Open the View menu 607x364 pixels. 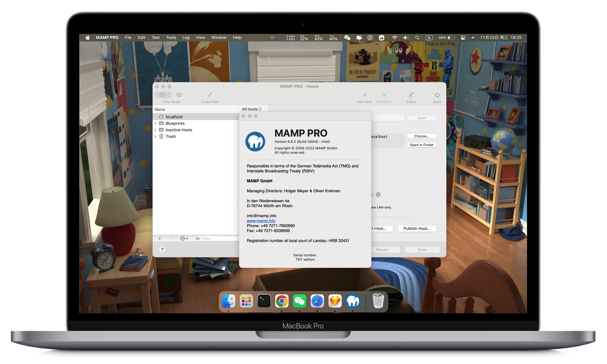200,38
